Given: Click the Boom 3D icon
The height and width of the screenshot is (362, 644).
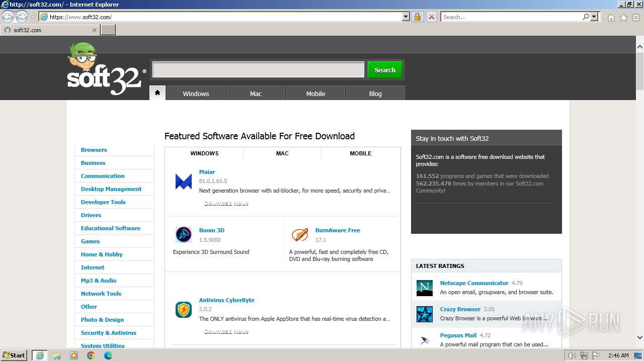Looking at the screenshot, I should pos(184,235).
